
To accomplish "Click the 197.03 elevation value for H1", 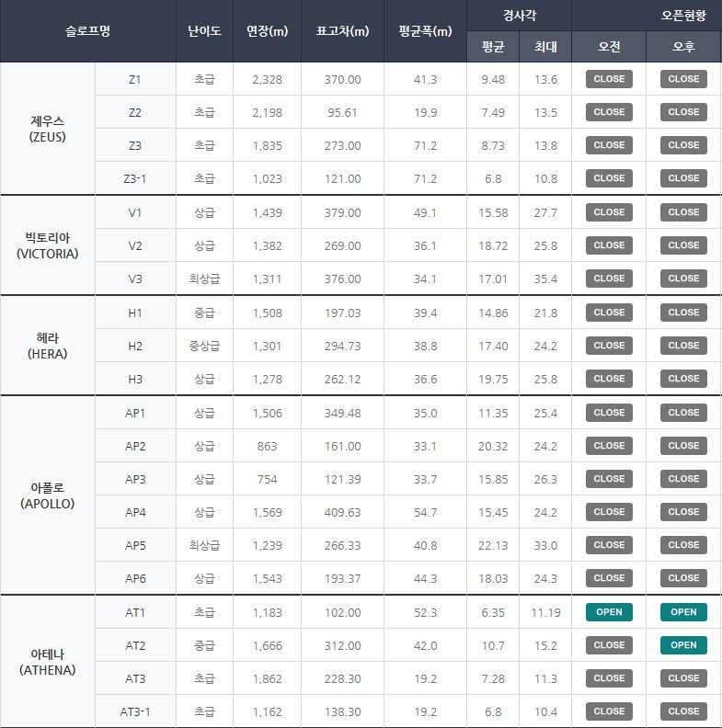I will [x=342, y=313].
